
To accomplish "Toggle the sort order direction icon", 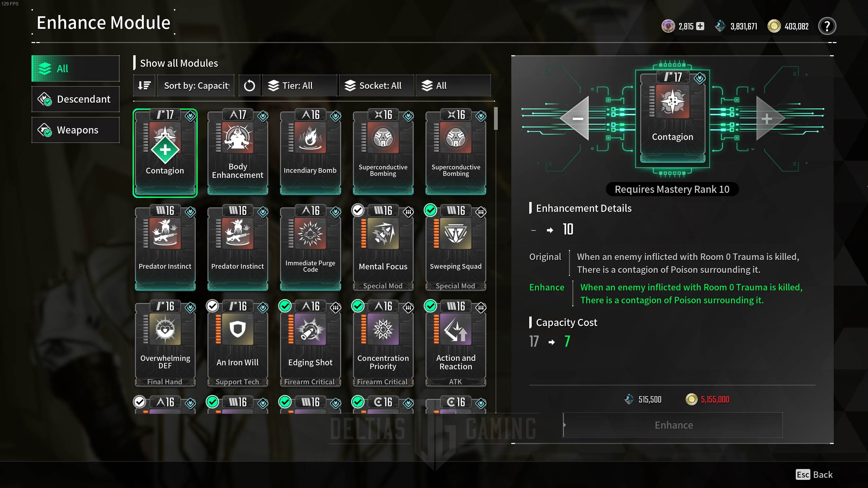I will click(x=144, y=85).
